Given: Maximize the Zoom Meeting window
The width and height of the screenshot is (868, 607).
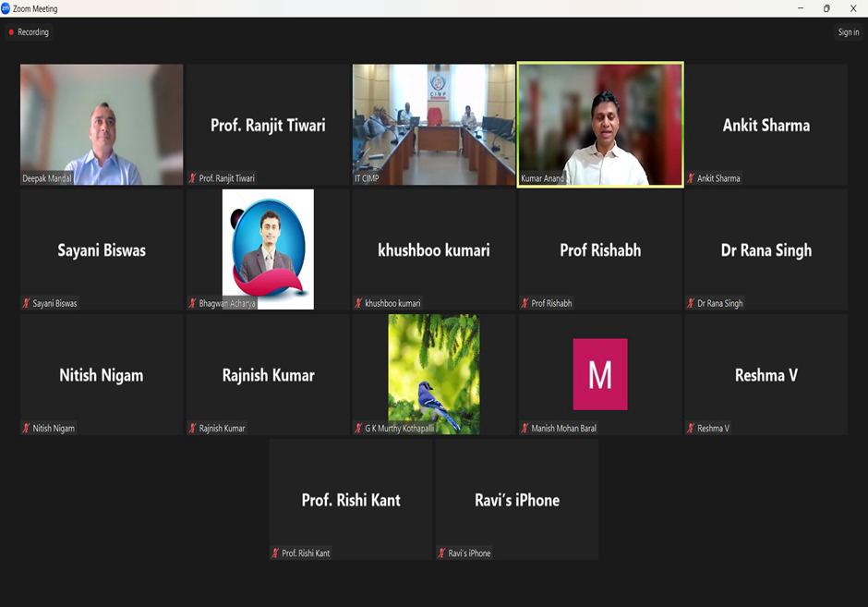Looking at the screenshot, I should [826, 8].
